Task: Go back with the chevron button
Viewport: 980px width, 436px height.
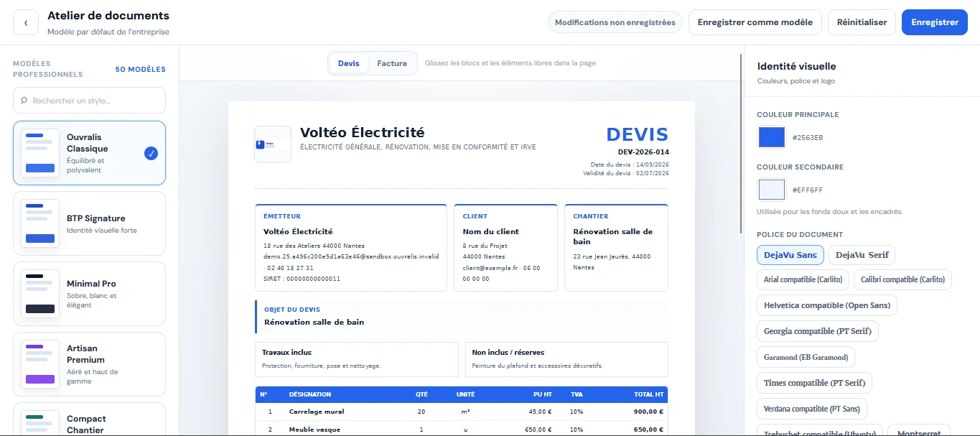Action: tap(26, 22)
